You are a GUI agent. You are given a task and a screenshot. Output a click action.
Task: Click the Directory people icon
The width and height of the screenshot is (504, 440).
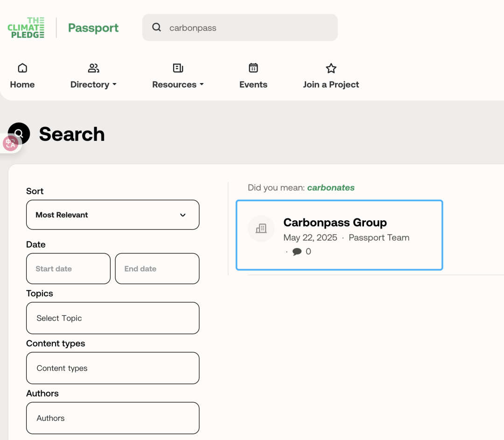click(x=93, y=69)
